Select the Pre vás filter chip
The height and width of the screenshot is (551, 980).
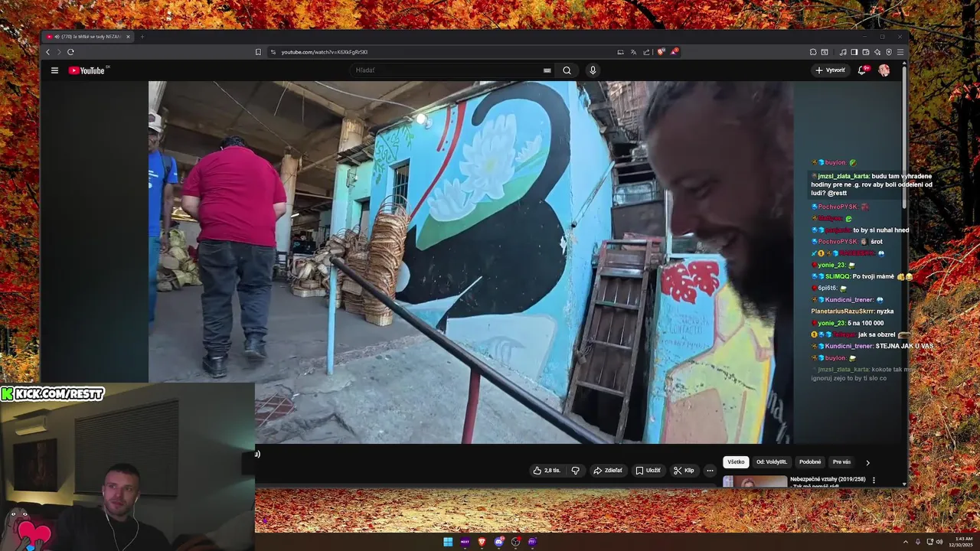click(842, 462)
